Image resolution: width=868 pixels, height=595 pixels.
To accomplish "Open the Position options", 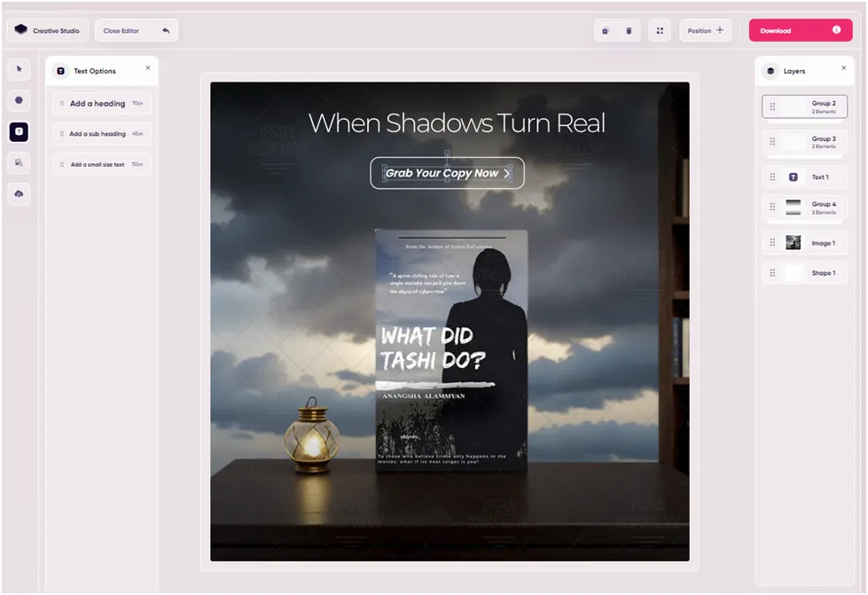I will click(x=706, y=30).
